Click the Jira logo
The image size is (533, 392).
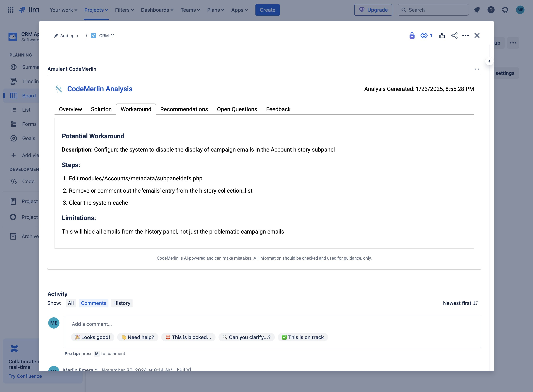pyautogui.click(x=29, y=10)
